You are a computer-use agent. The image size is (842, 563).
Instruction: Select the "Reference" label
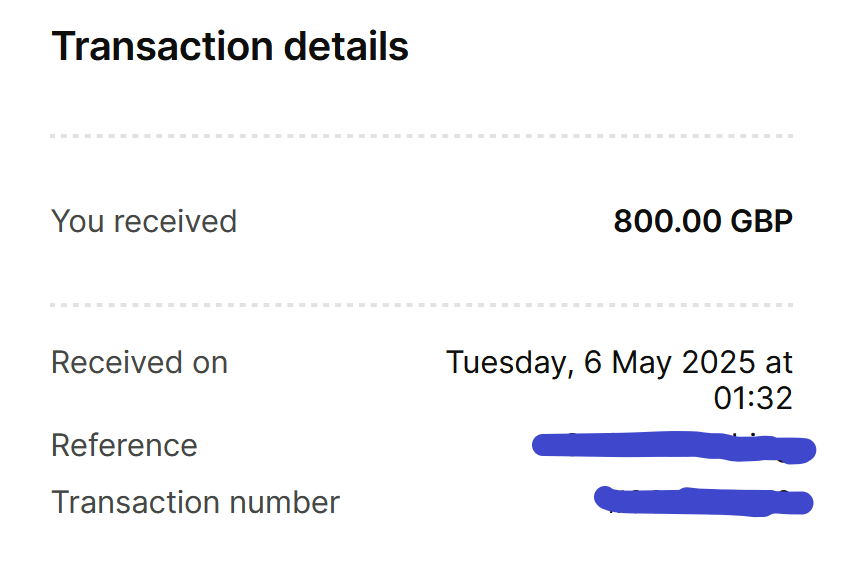[124, 445]
